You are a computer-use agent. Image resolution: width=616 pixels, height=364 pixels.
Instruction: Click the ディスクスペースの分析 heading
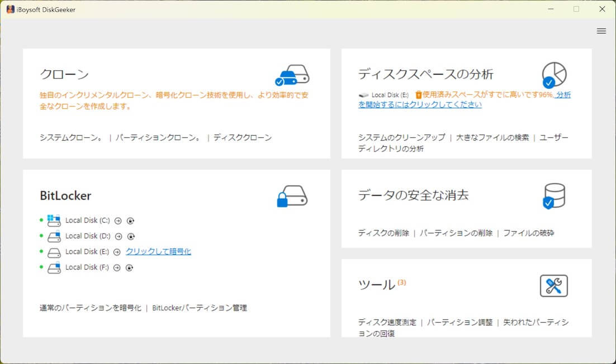pyautogui.click(x=426, y=74)
